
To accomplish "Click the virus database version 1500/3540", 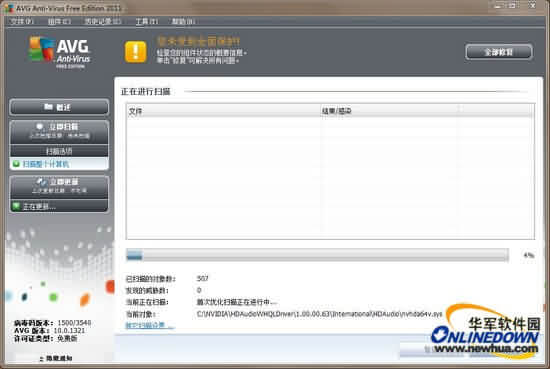I will point(74,322).
